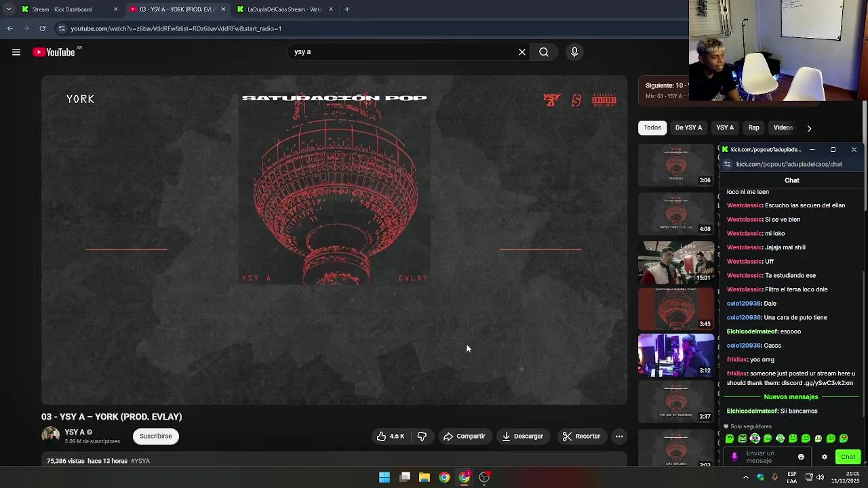Click the search magnifier button
This screenshot has width=868, height=488.
coord(544,52)
